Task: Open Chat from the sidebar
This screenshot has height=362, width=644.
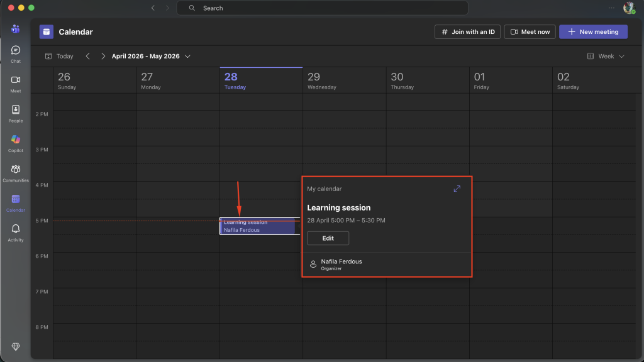Action: tap(16, 53)
